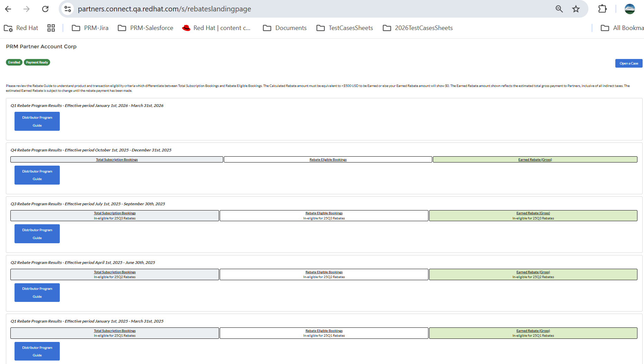Image resolution: width=644 pixels, height=364 pixels.
Task: Click the Open a Case button
Action: (x=628, y=63)
